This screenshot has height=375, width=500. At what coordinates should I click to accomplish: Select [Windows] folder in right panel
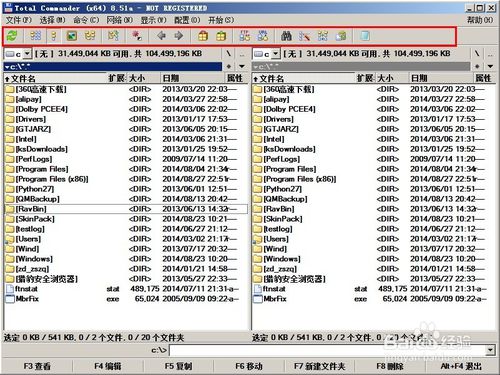pos(374,259)
